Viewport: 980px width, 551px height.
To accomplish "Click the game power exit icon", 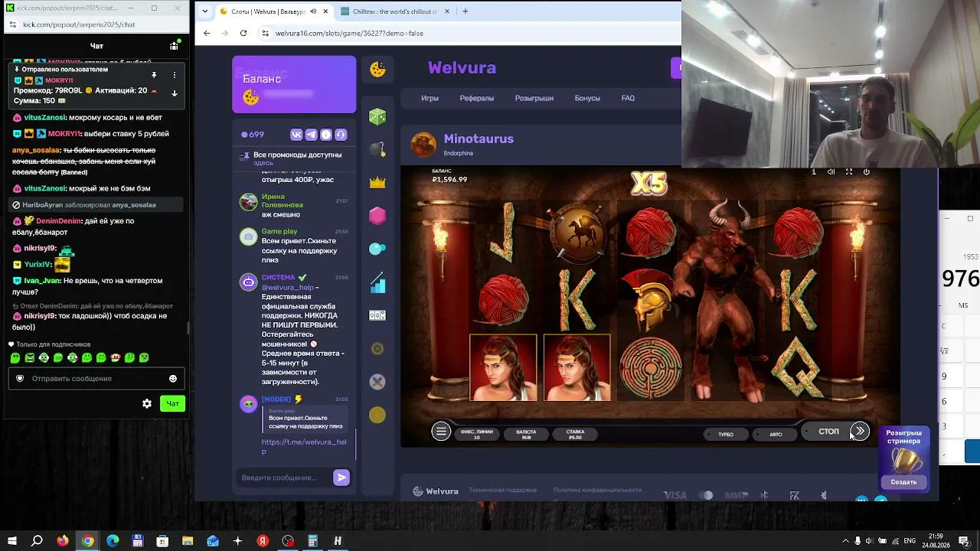I will 867,172.
